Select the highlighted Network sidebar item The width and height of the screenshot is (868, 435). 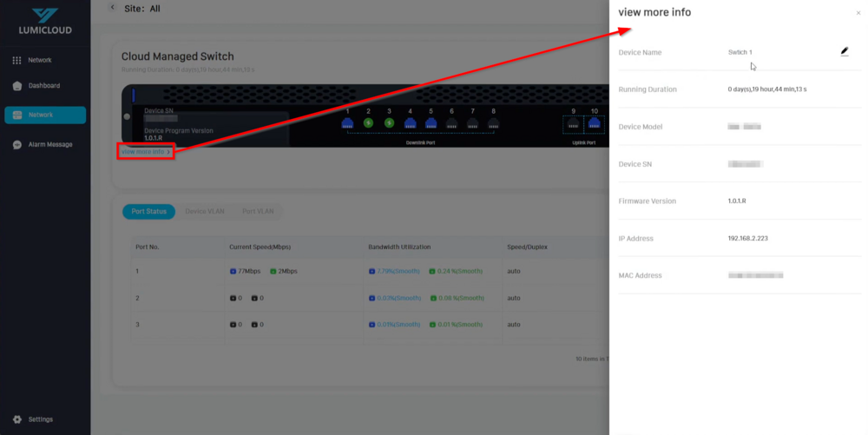[x=45, y=115]
